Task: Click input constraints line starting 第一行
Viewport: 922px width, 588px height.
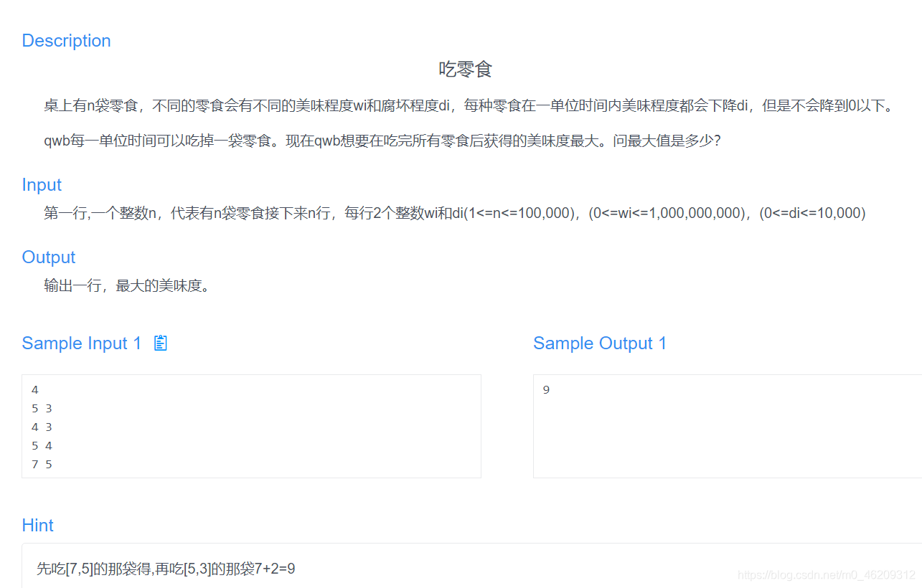Action: (x=455, y=214)
